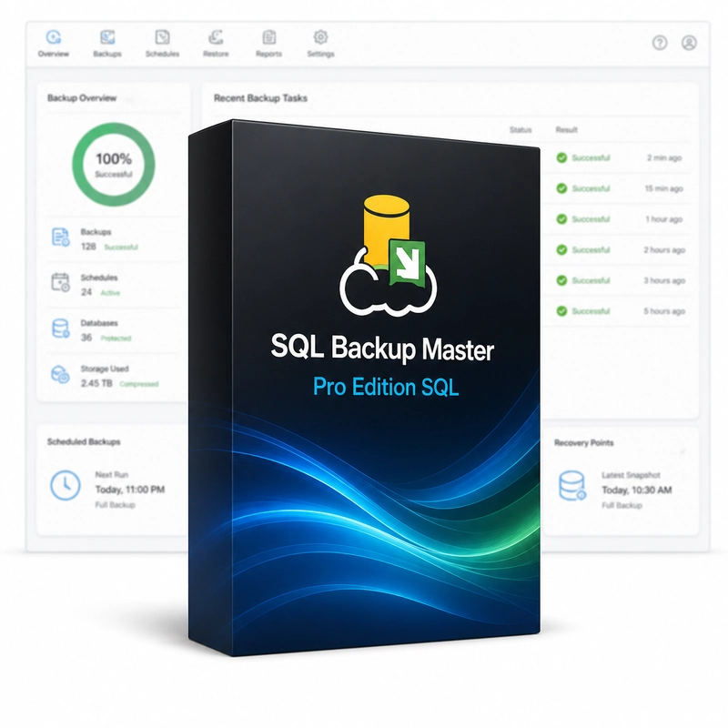Open the Settings gear icon
728x728 pixels.
320,36
